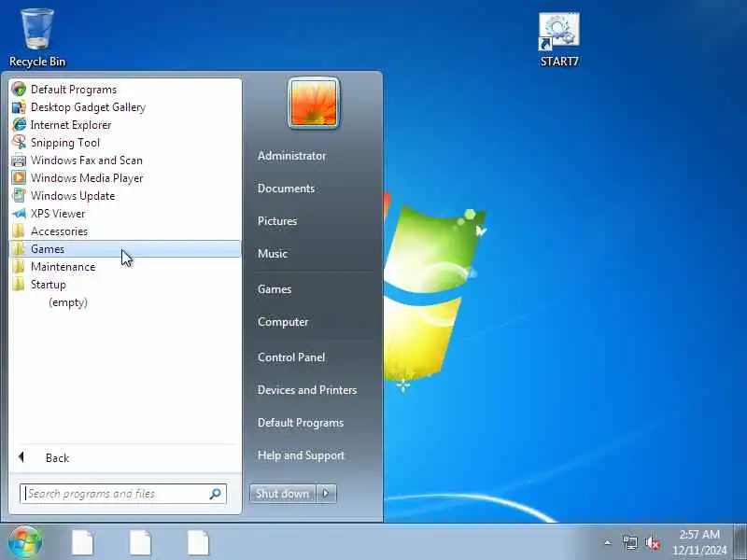Start Snipping Tool scissors icon
The width and height of the screenshot is (747, 560).
click(x=19, y=143)
